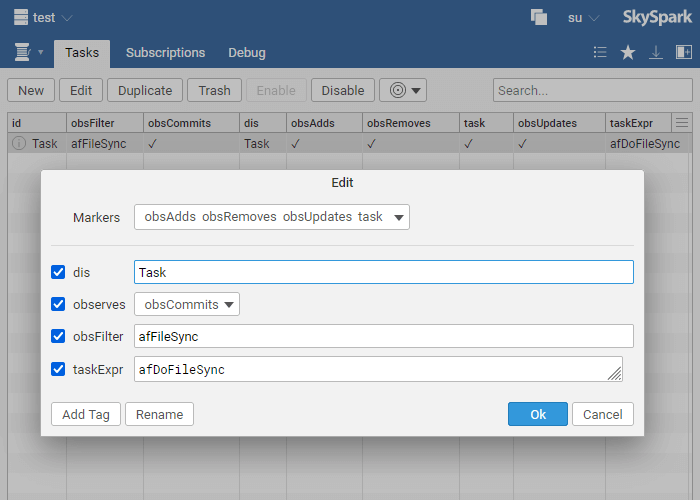Uncheck the obsFilter tag checkbox
Viewport: 700px width, 500px height.
coord(58,336)
